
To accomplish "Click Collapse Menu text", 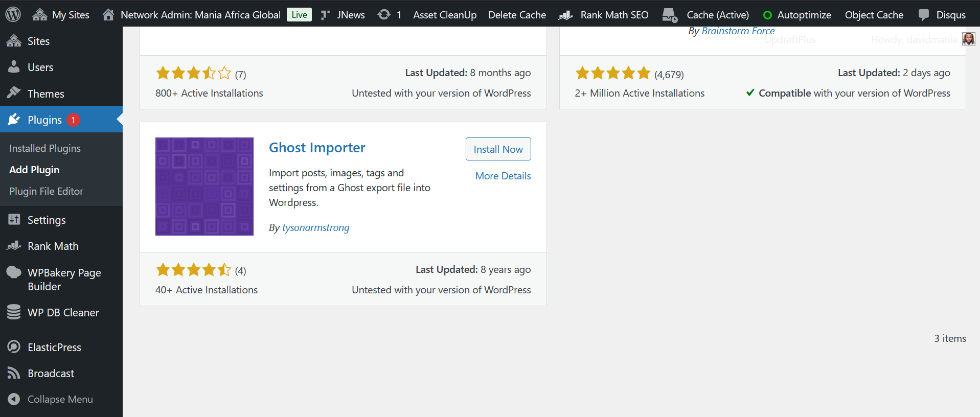I will [x=60, y=399].
